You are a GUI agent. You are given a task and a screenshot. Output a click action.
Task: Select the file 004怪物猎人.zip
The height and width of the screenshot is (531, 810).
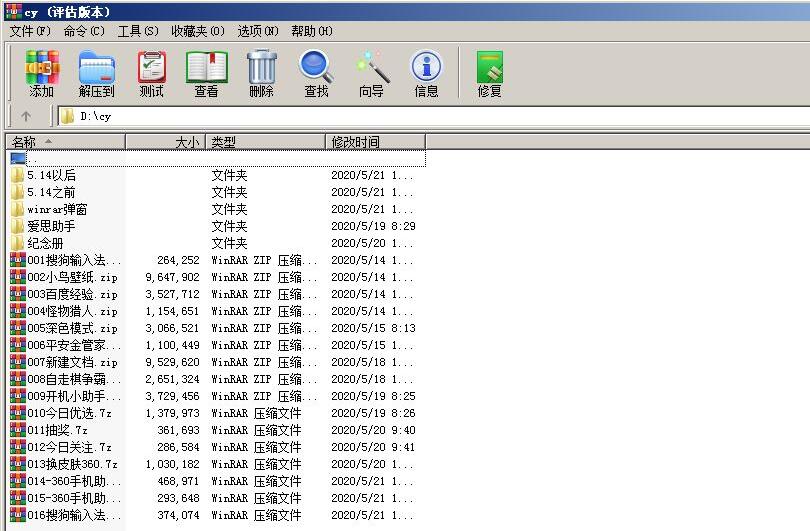(72, 311)
